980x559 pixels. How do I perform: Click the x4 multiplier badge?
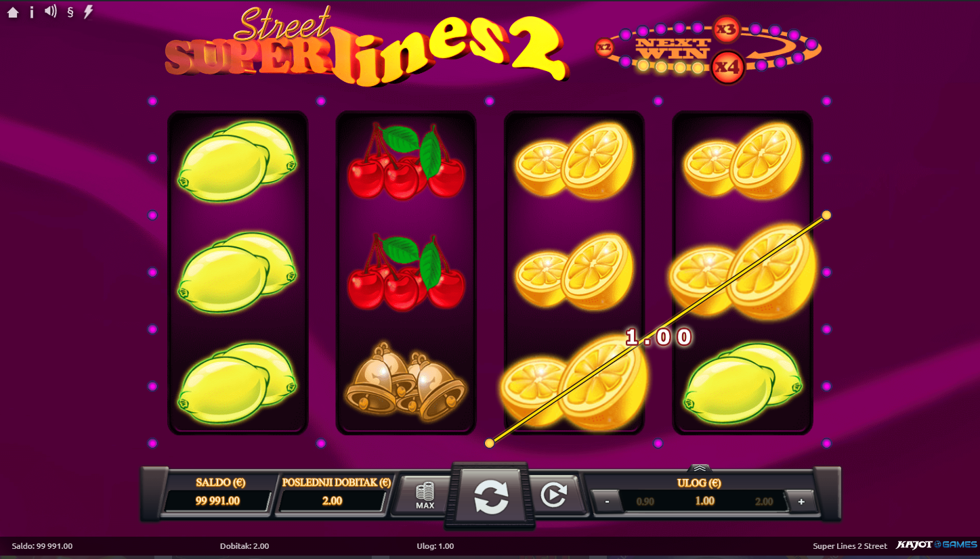(727, 67)
